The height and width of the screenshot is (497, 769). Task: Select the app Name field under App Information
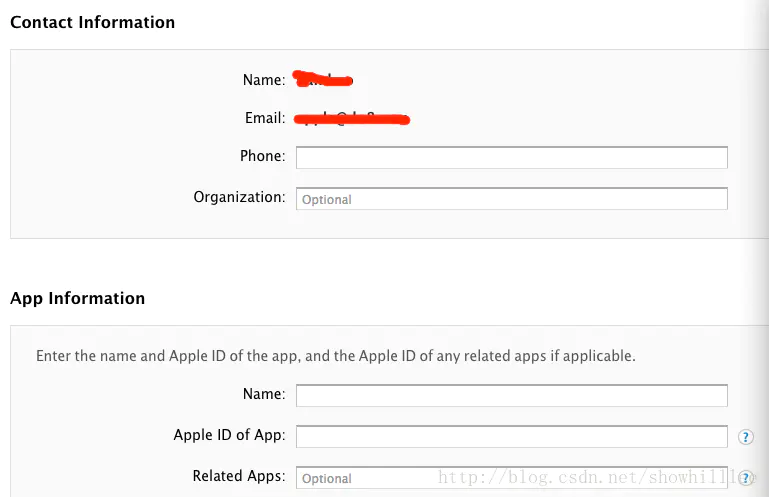(x=511, y=396)
